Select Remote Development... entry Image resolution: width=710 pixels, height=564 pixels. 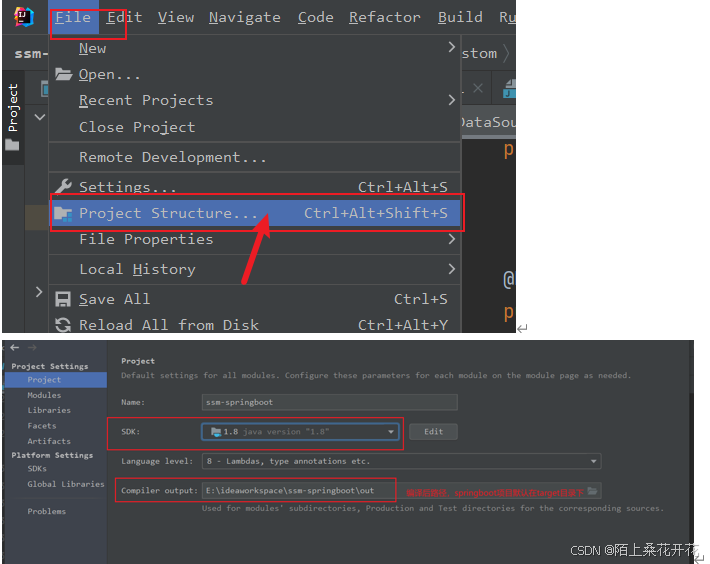pos(254,157)
